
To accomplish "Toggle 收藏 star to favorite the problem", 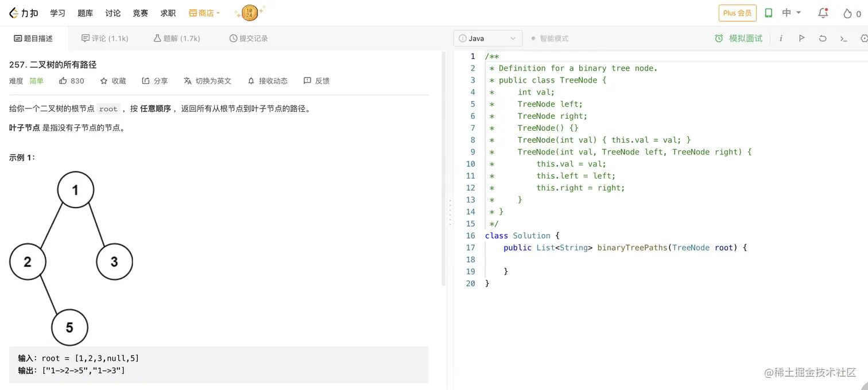I will [x=113, y=81].
